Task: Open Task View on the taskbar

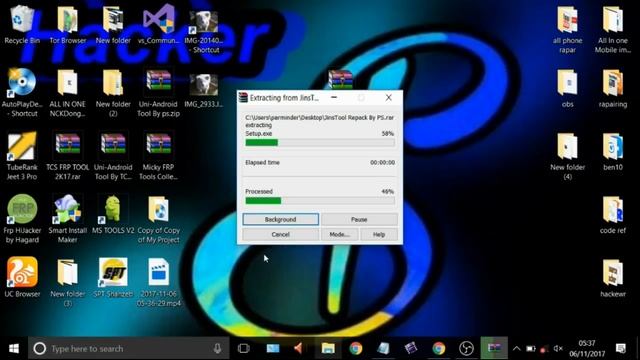Action: coord(244,348)
